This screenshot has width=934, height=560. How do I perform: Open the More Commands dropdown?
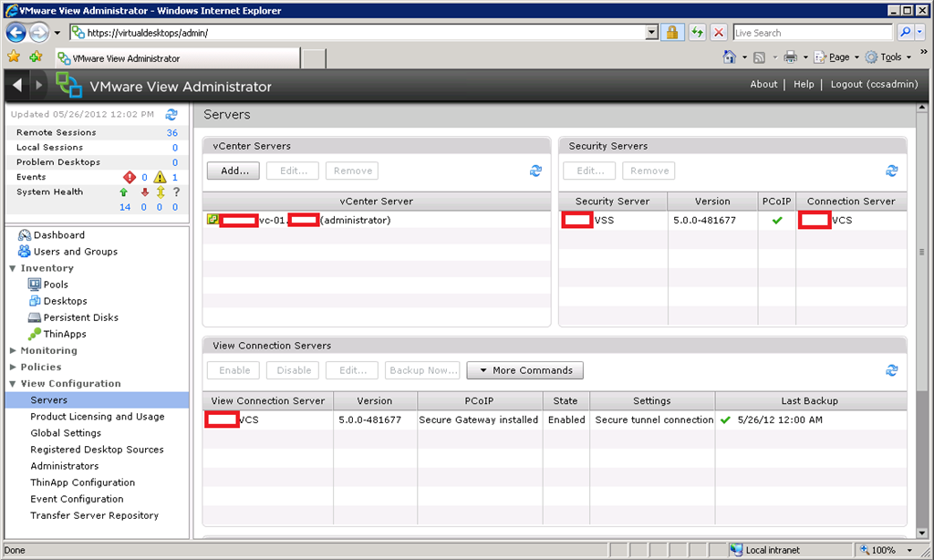(524, 370)
